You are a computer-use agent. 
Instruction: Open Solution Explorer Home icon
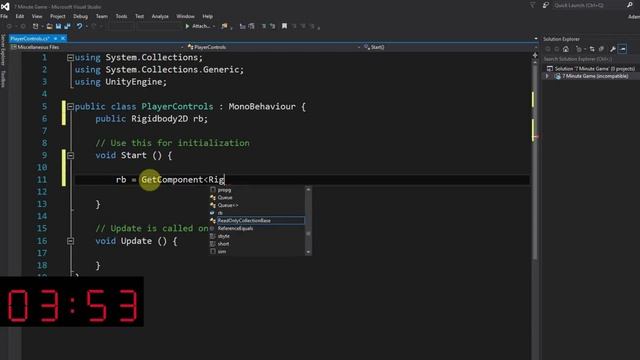point(566,49)
